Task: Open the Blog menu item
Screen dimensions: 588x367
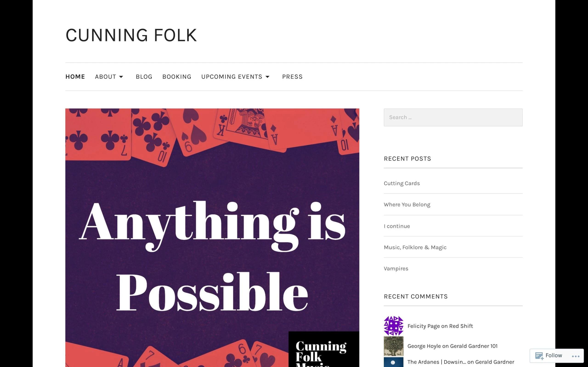Action: pos(144,77)
